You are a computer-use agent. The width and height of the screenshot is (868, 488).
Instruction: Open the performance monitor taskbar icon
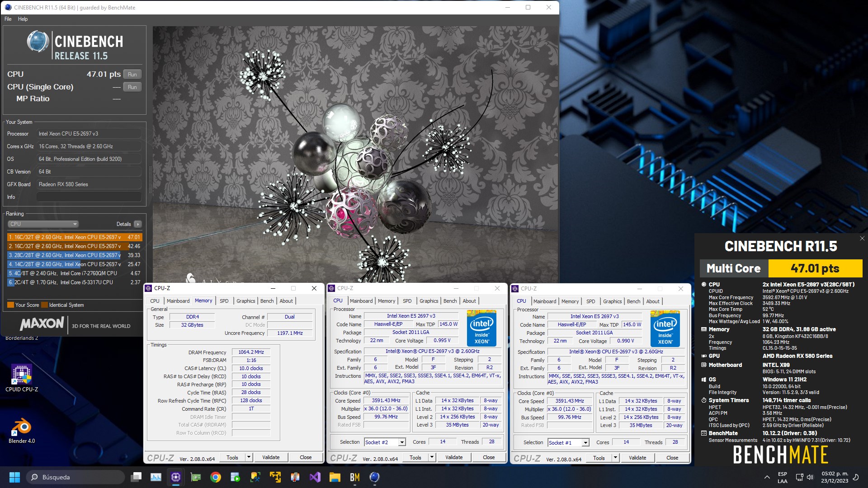156,477
